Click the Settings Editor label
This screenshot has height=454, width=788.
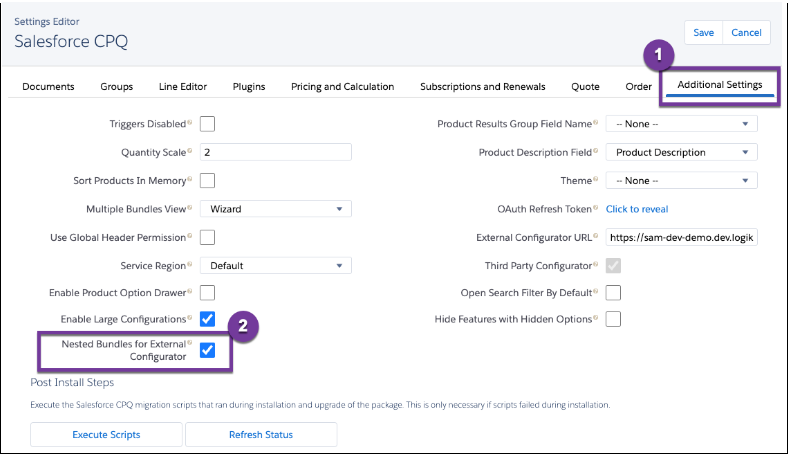tap(47, 22)
